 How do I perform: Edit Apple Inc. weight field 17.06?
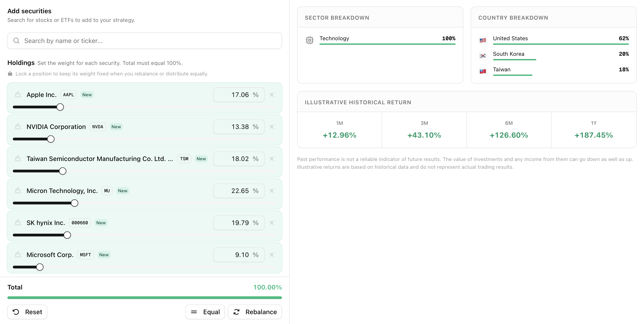click(x=239, y=95)
